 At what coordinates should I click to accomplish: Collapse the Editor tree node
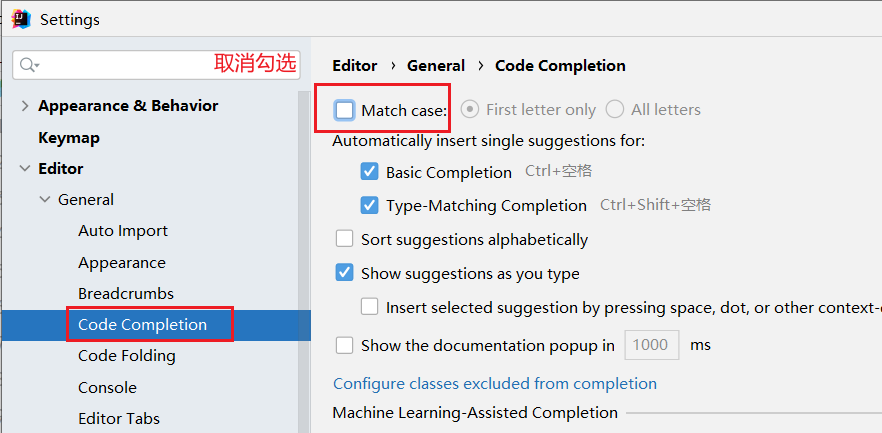(24, 169)
